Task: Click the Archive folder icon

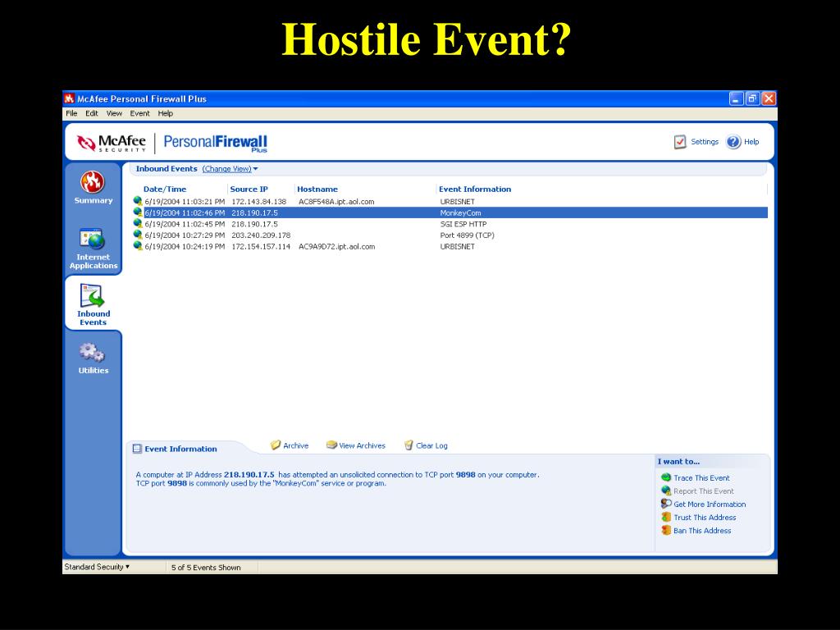Action: coord(276,445)
